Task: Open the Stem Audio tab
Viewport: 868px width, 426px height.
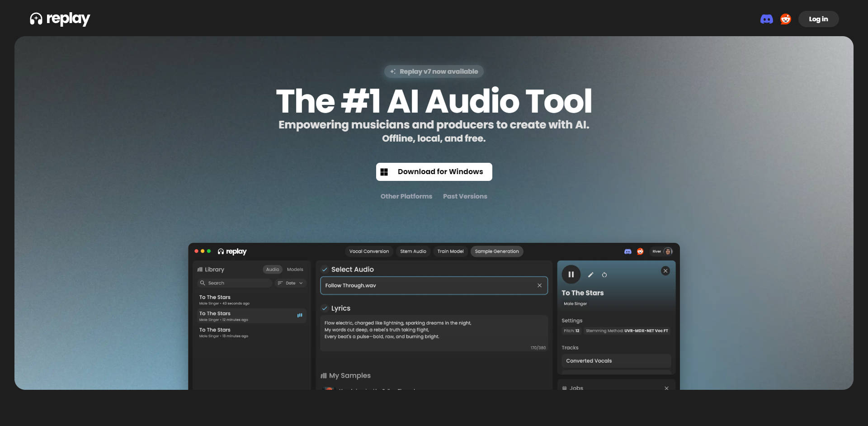Action: click(413, 251)
